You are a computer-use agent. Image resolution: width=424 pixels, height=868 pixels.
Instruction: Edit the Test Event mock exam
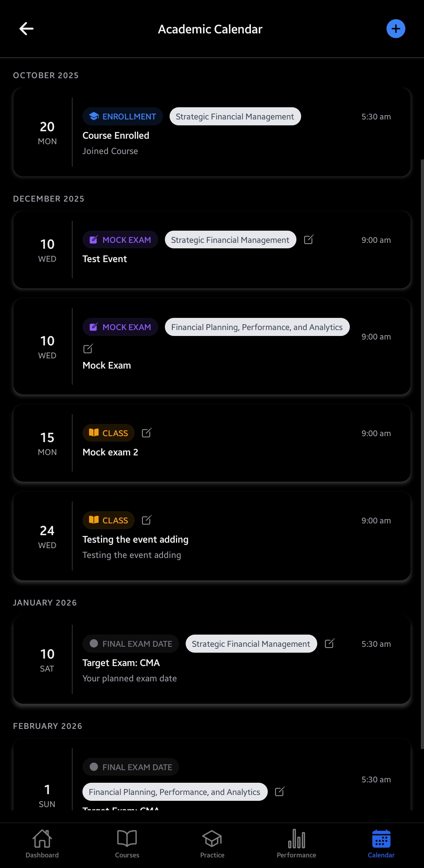click(x=309, y=239)
